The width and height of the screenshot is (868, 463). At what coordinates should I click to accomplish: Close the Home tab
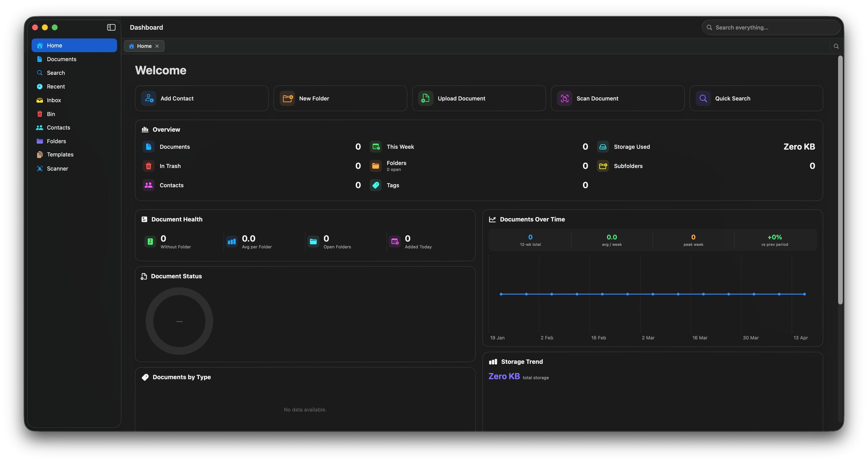(157, 46)
